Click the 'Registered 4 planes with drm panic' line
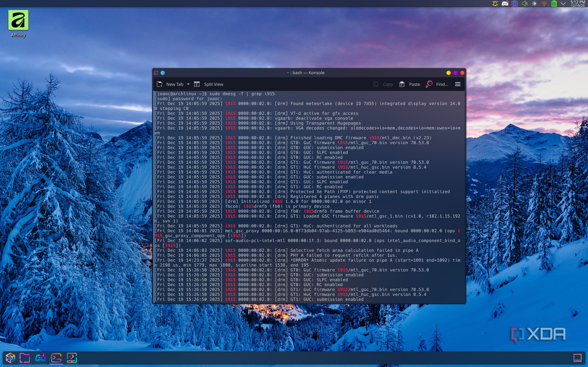Image resolution: width=588 pixels, height=367 pixels. tap(267, 197)
